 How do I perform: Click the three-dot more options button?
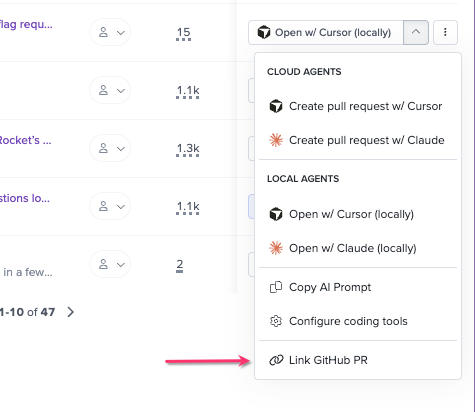click(445, 32)
